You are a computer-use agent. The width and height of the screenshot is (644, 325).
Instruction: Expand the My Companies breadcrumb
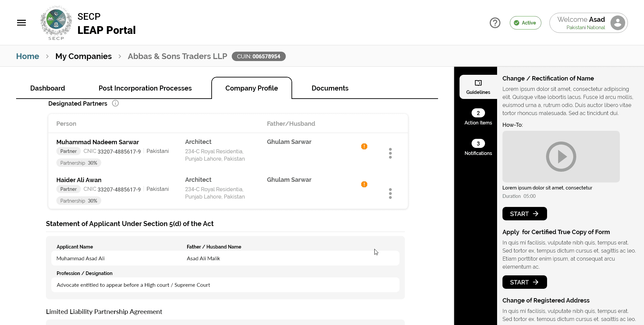pos(84,56)
